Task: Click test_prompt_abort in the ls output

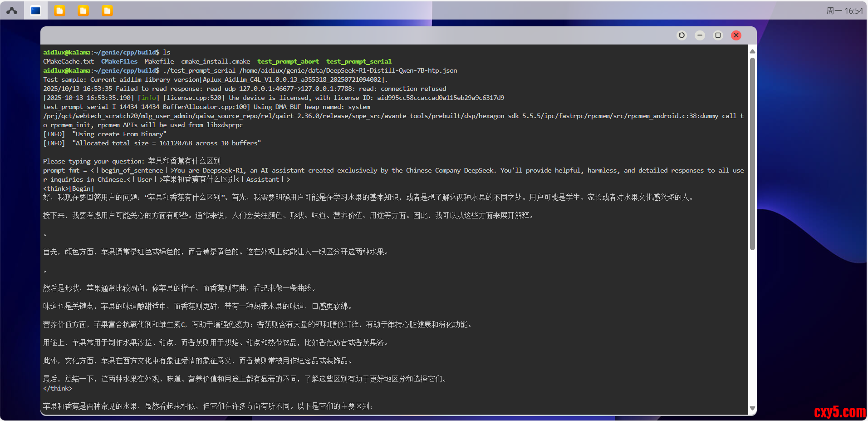Action: coord(288,61)
